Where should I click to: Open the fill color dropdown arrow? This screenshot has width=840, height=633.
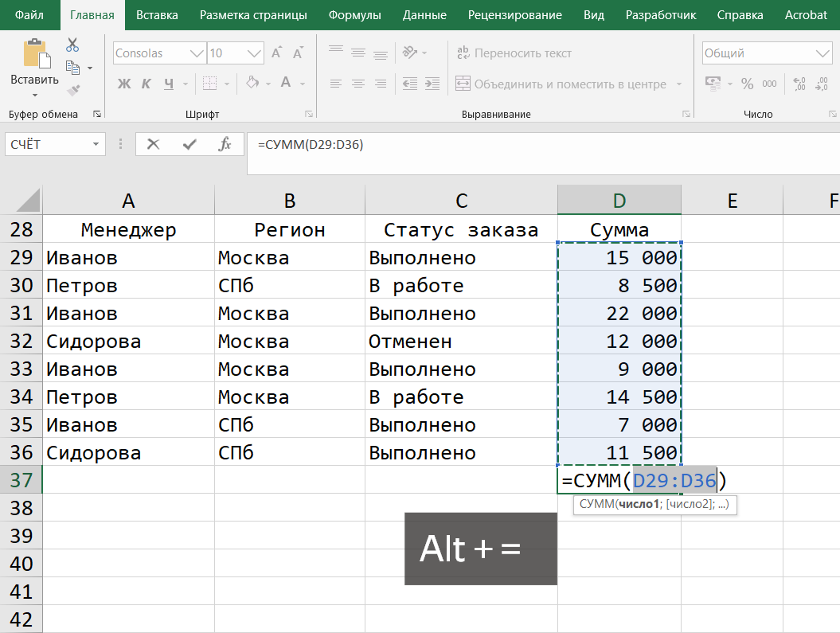268,84
